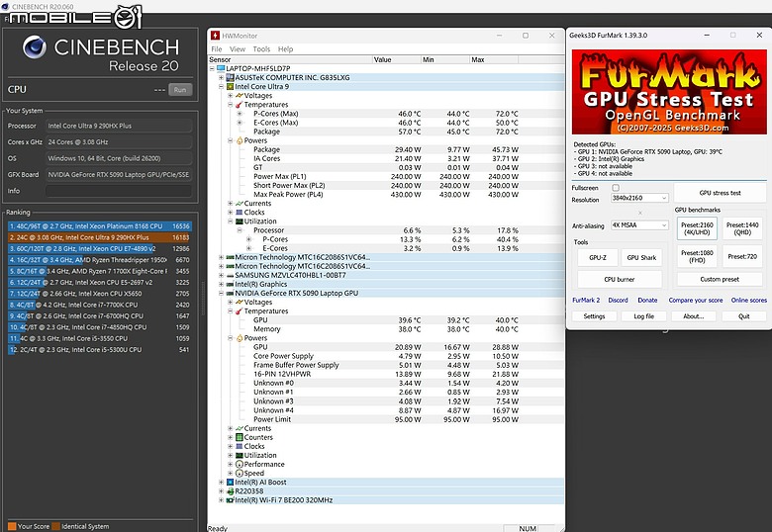
Task: Run the Preset:2160 (4K/UHD) benchmark
Action: point(697,228)
